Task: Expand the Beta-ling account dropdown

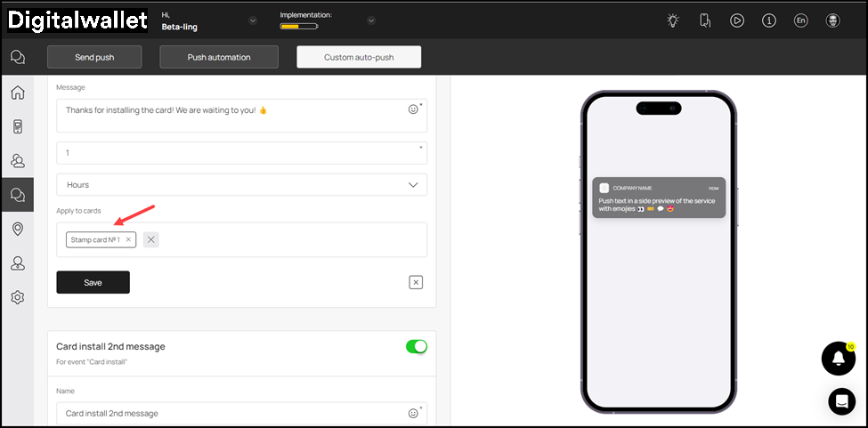Action: 253,20
